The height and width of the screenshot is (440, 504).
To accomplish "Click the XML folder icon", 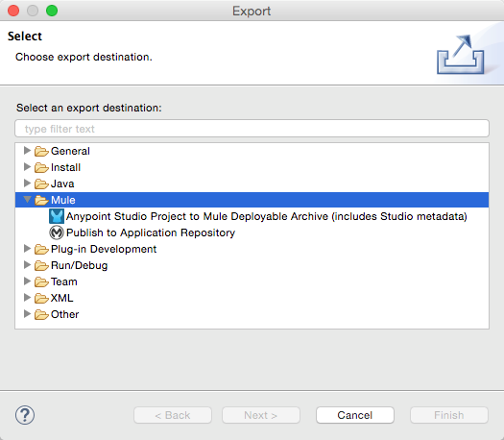I will coord(41,298).
